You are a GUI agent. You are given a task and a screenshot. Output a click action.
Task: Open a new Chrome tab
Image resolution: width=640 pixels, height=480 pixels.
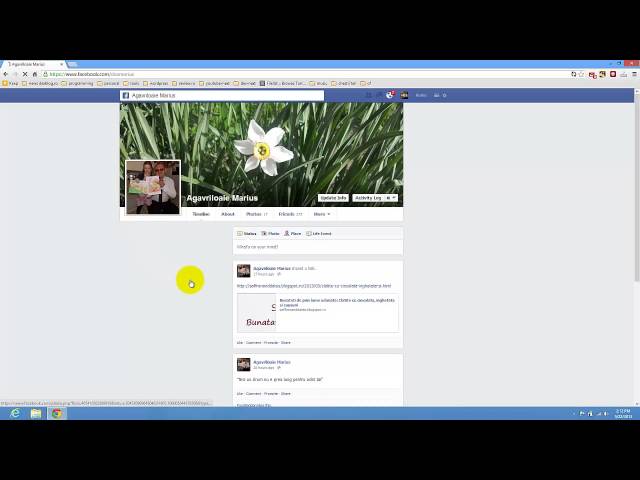[73, 64]
